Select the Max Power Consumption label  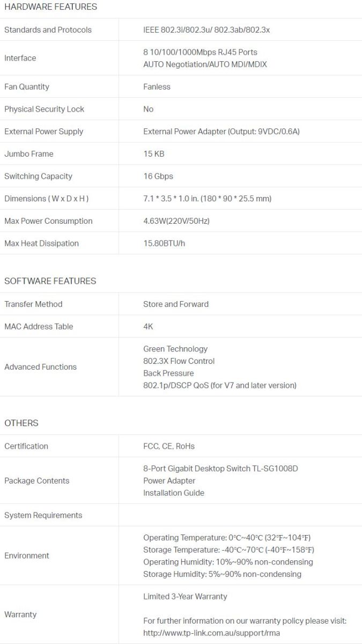click(x=48, y=221)
